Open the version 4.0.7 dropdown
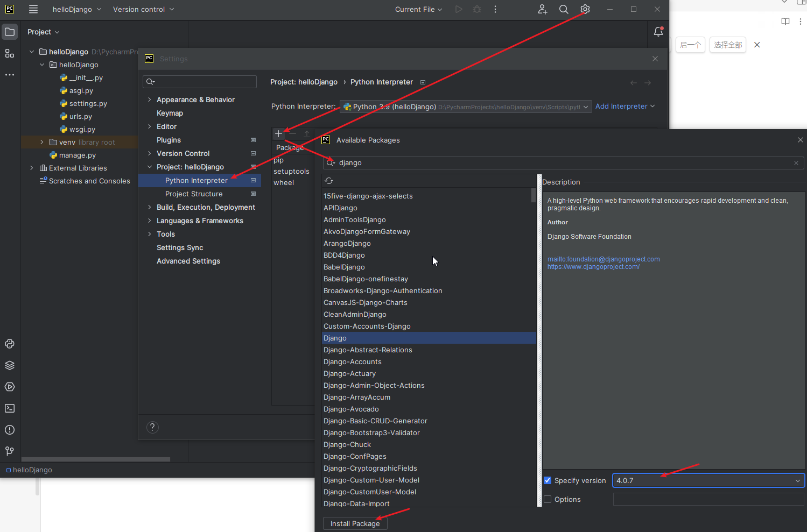Screen dimensions: 807x532 (708, 480)
